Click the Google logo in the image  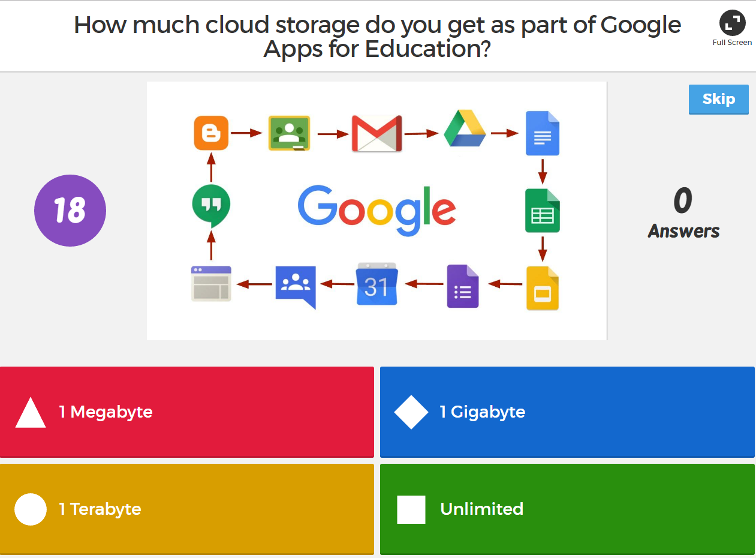[x=377, y=209]
